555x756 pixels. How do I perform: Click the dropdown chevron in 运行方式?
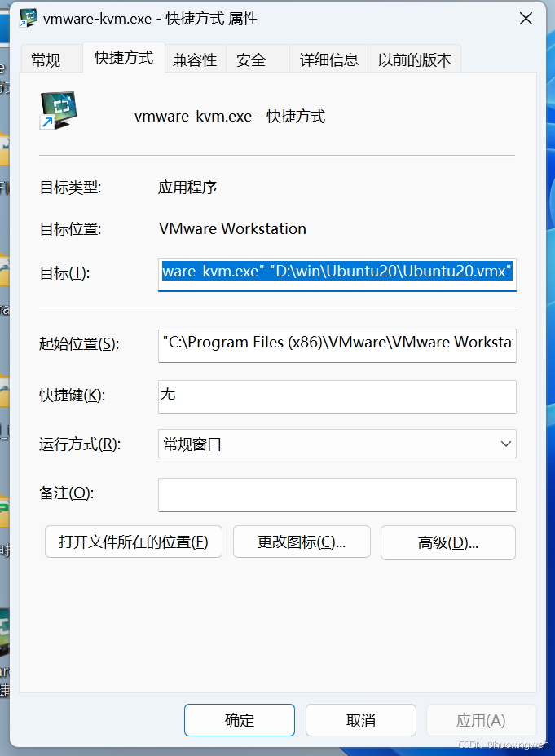(505, 444)
